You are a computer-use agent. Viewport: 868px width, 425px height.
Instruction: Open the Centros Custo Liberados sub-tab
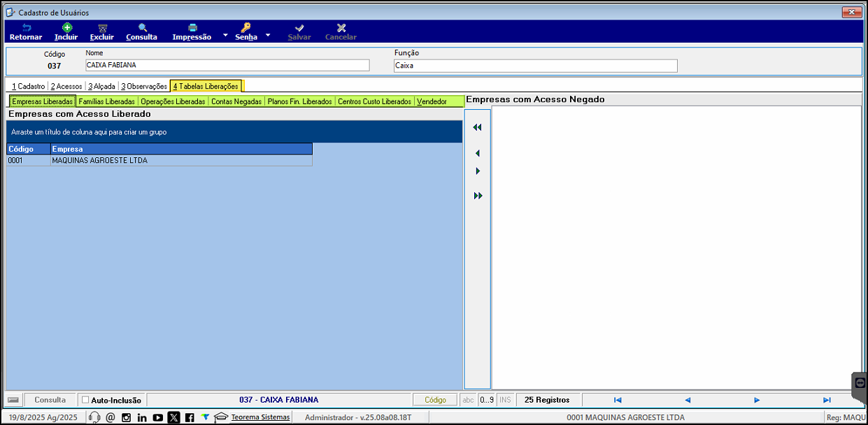point(375,101)
